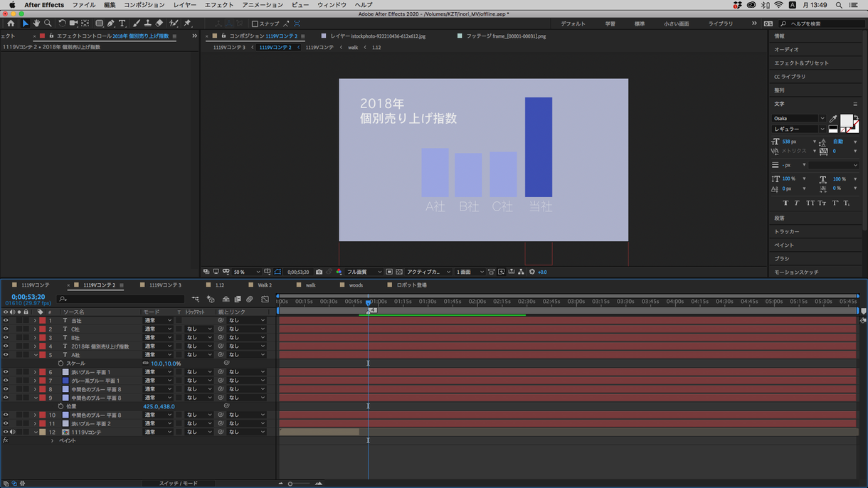Image resolution: width=868 pixels, height=488 pixels.
Task: Click the eyedropper in the Character panel
Action: click(833, 119)
